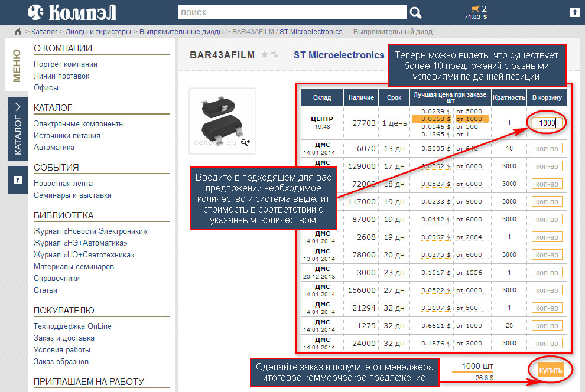
Task: Click the search magnifier icon
Action: [x=416, y=13]
